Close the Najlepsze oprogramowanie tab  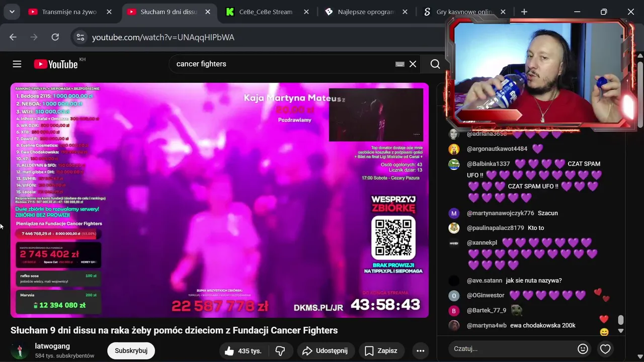[405, 12]
